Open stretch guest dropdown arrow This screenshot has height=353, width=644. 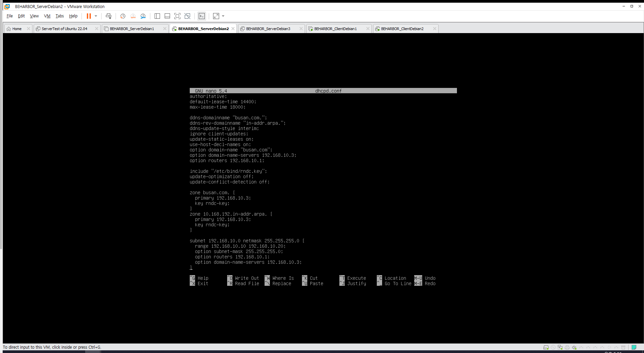point(223,16)
